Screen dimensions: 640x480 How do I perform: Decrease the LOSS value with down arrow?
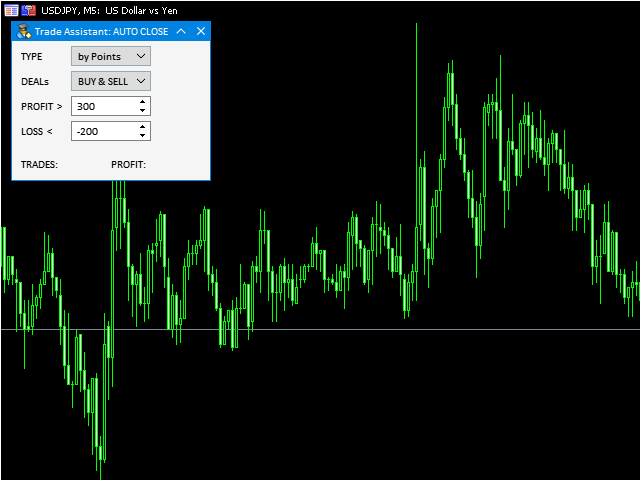point(143,136)
